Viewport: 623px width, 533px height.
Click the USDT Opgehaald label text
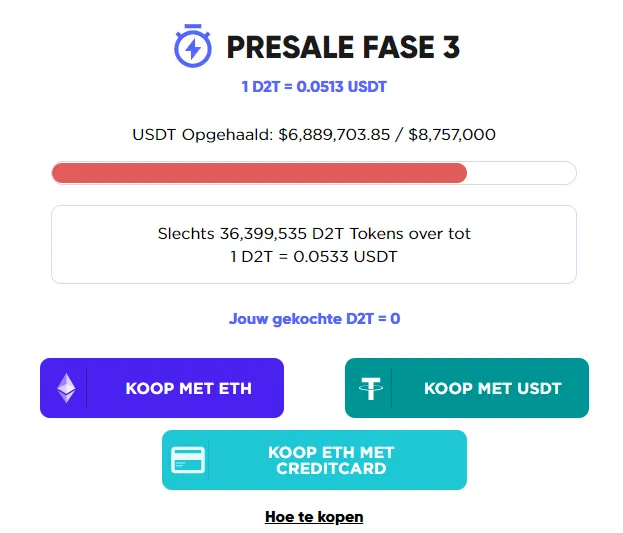point(203,135)
